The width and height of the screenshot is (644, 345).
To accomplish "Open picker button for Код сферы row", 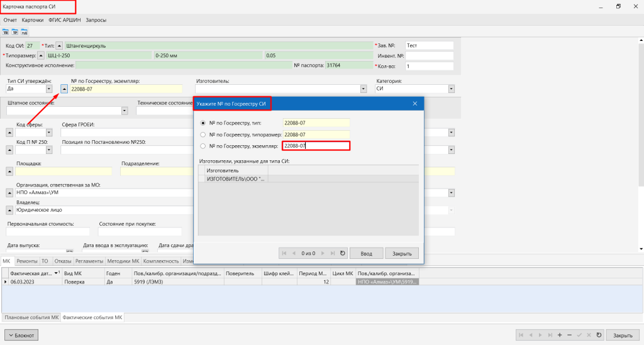I will pyautogui.click(x=9, y=133).
